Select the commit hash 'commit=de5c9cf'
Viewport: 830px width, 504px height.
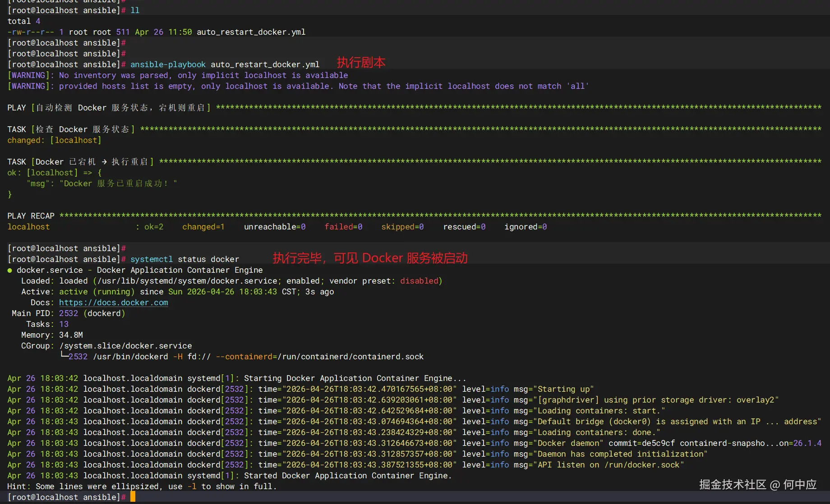tap(641, 443)
